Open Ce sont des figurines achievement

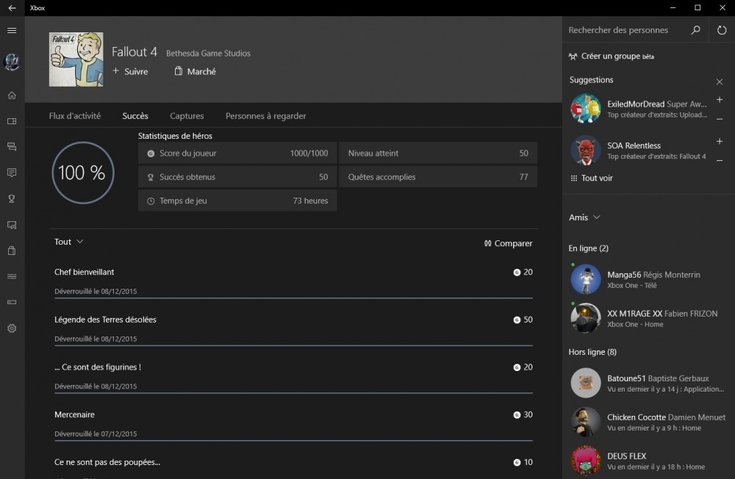tap(293, 376)
